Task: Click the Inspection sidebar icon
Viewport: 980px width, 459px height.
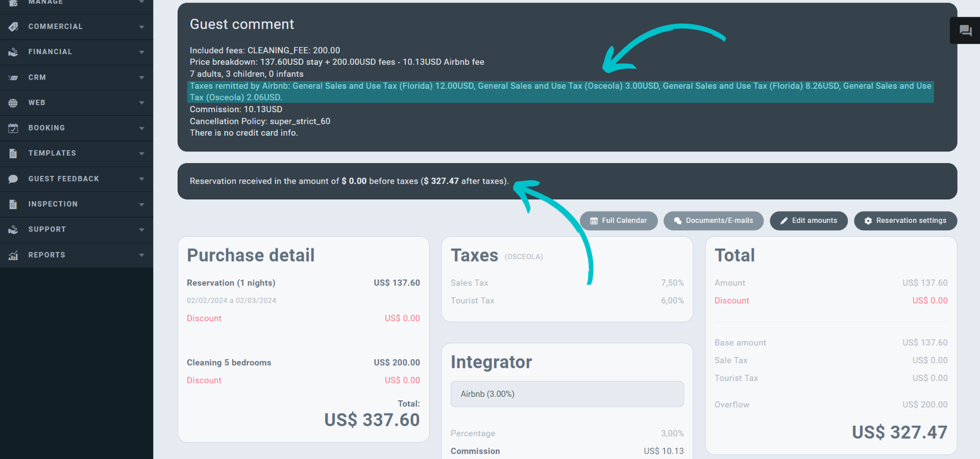Action: (13, 204)
